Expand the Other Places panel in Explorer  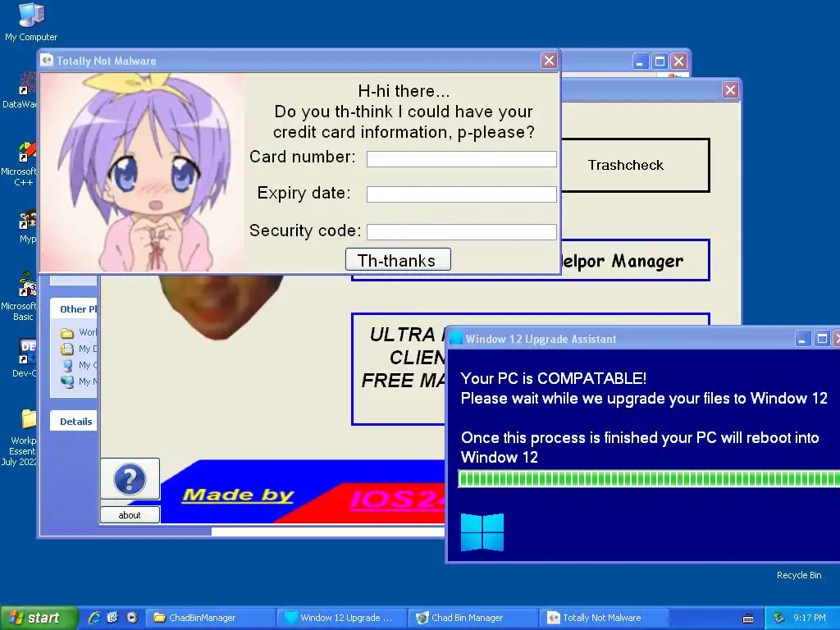coord(74,309)
